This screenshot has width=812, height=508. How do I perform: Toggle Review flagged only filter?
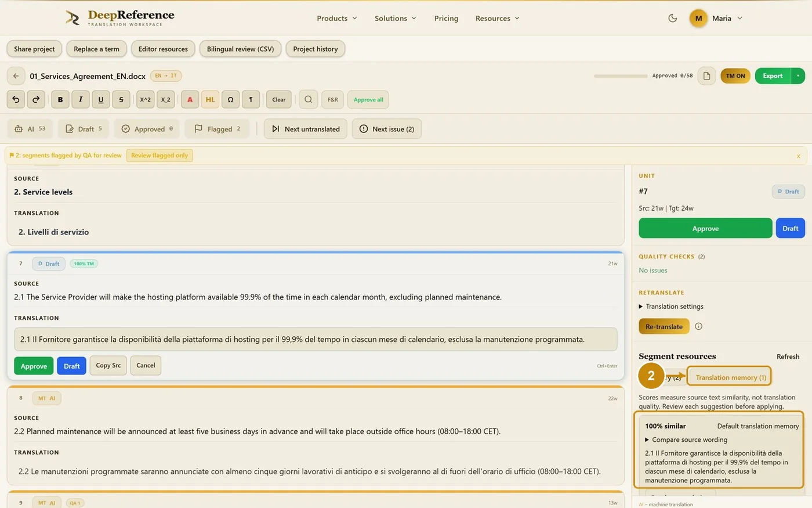click(159, 156)
